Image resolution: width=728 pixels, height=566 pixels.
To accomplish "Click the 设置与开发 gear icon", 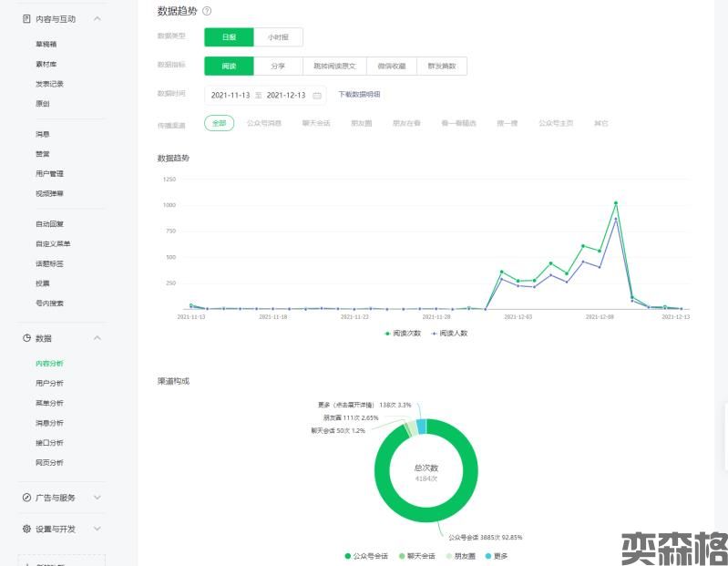I will 26,529.
